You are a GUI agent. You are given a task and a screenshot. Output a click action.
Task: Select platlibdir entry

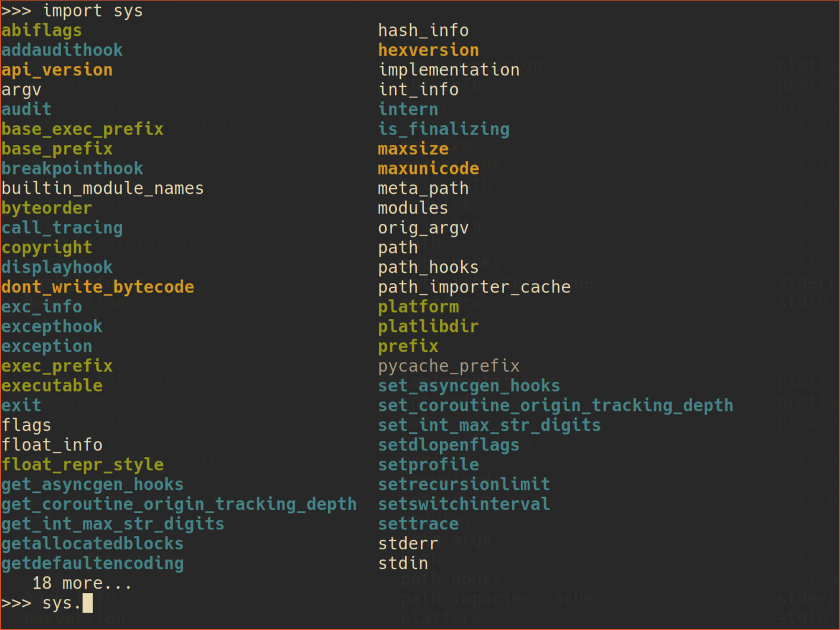(x=428, y=327)
